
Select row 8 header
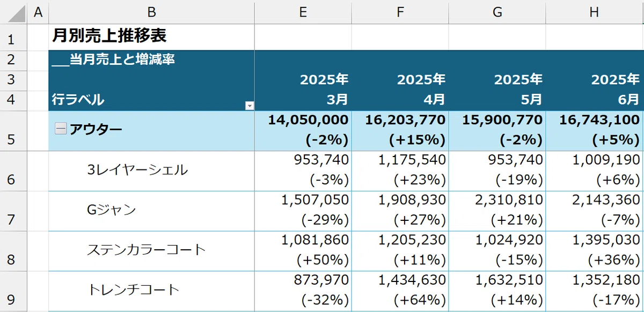pyautogui.click(x=13, y=251)
